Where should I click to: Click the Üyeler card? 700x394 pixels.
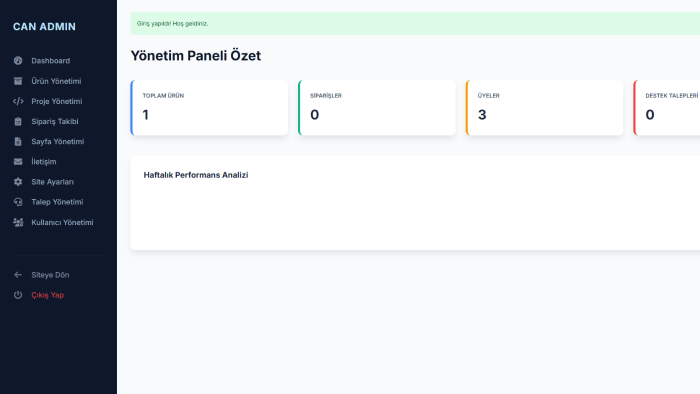pos(544,108)
